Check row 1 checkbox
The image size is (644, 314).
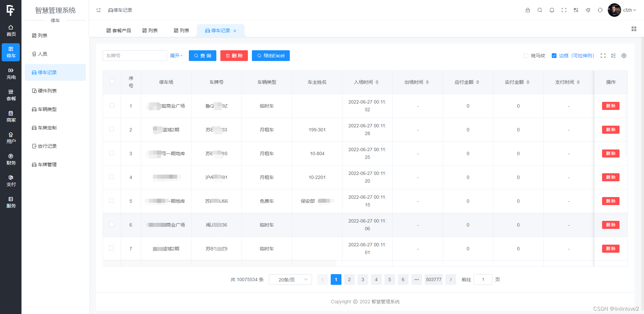point(112,105)
